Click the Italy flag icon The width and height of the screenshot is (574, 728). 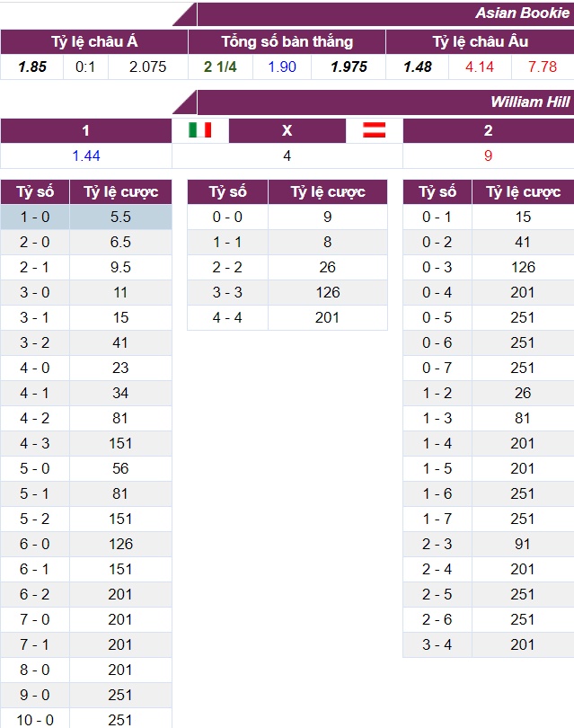pyautogui.click(x=200, y=130)
